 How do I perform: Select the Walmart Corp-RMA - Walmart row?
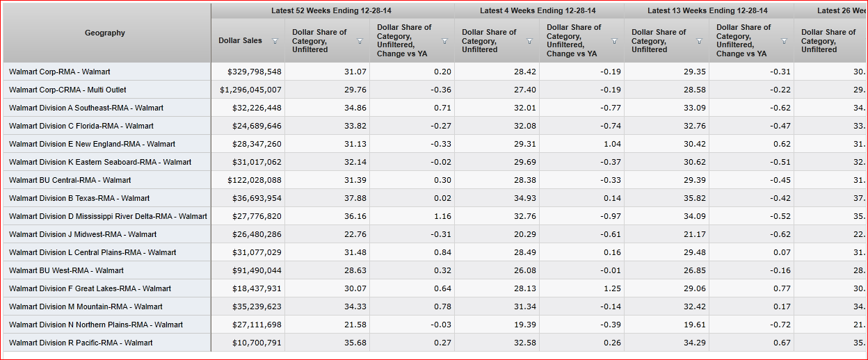[60, 72]
